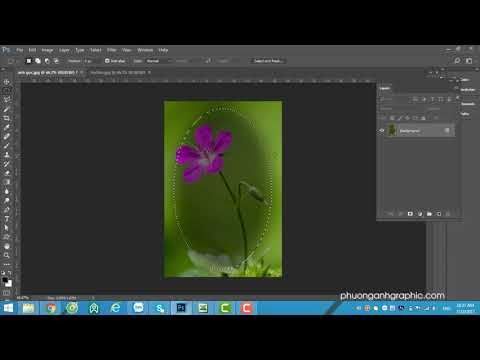Create a new group folder in Layers
Viewport: 480px width, 360px height.
click(429, 214)
